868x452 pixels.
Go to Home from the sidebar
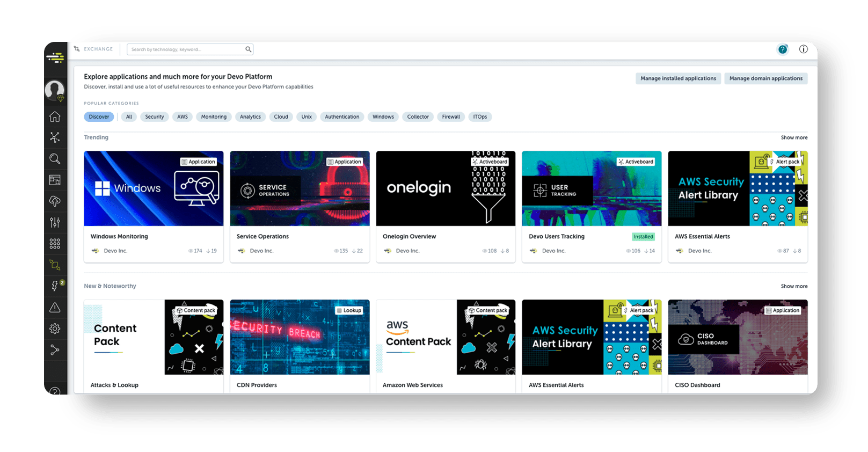tap(55, 116)
